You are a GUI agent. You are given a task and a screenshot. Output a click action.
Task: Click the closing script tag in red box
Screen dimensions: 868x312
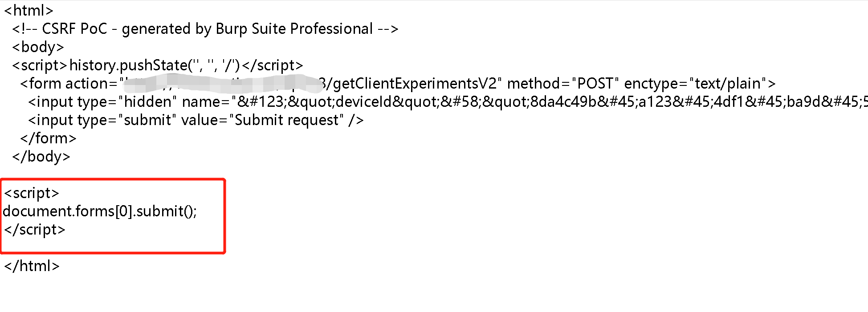tap(35, 230)
